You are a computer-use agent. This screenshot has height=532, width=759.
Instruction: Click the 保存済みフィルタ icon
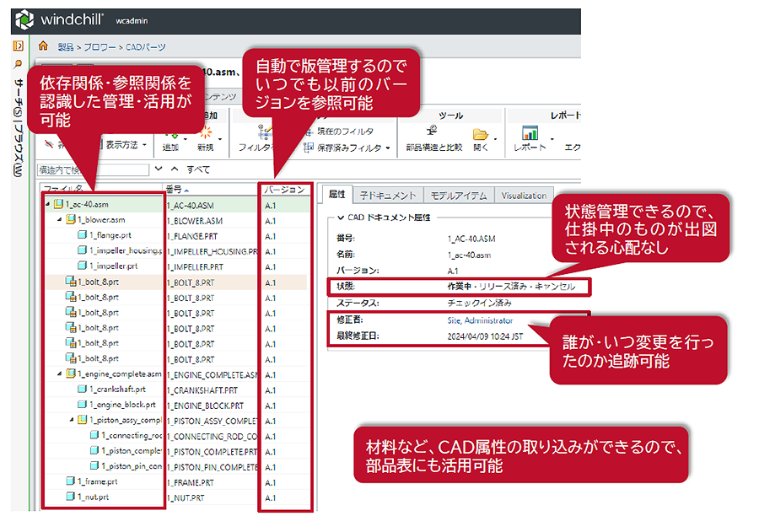point(309,148)
